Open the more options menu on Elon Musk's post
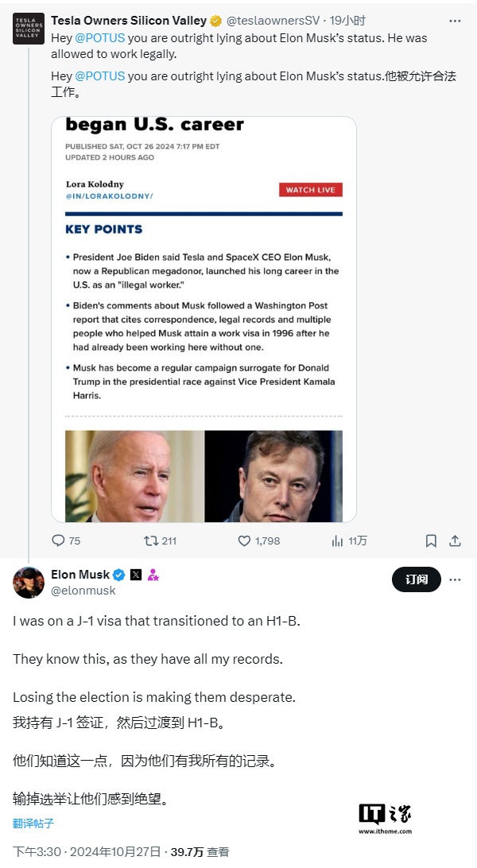This screenshot has height=868, width=477. pos(455,579)
